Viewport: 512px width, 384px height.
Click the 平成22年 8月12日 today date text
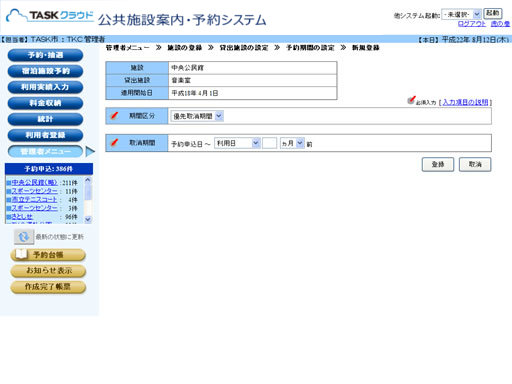475,40
